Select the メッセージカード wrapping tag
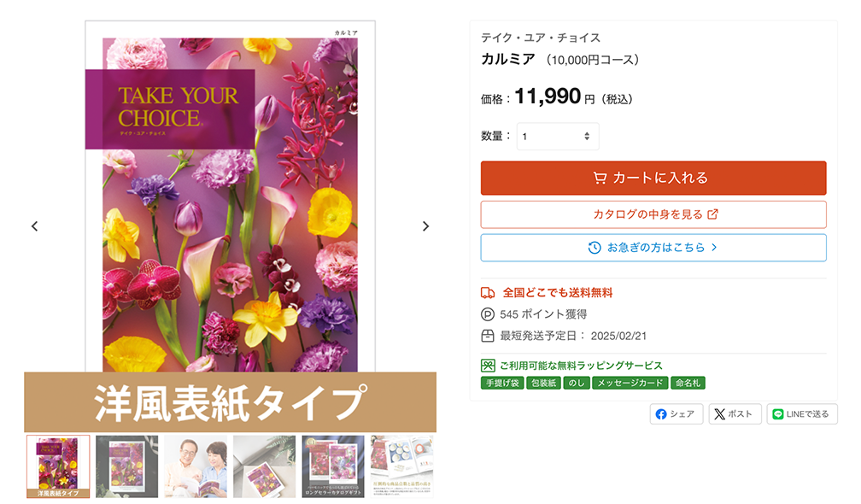The height and width of the screenshot is (504, 861). pos(630,383)
